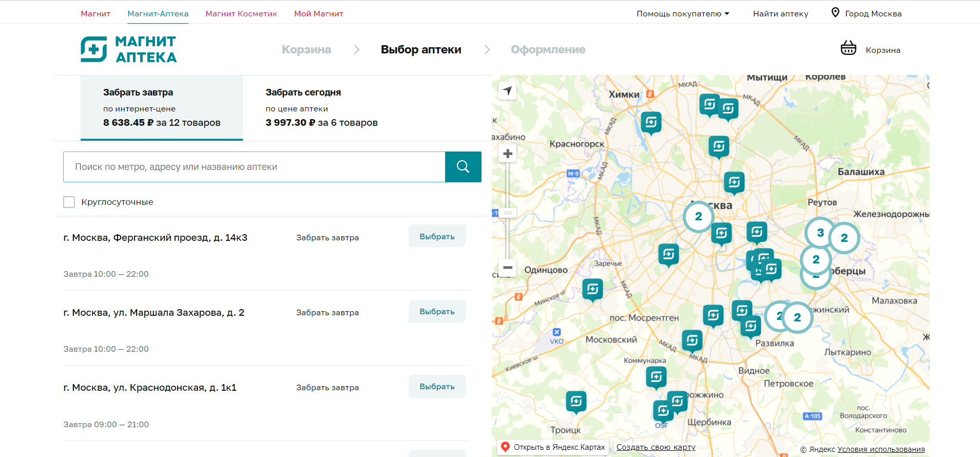Click Создать свою карту link
The image size is (980, 457).
[656, 447]
